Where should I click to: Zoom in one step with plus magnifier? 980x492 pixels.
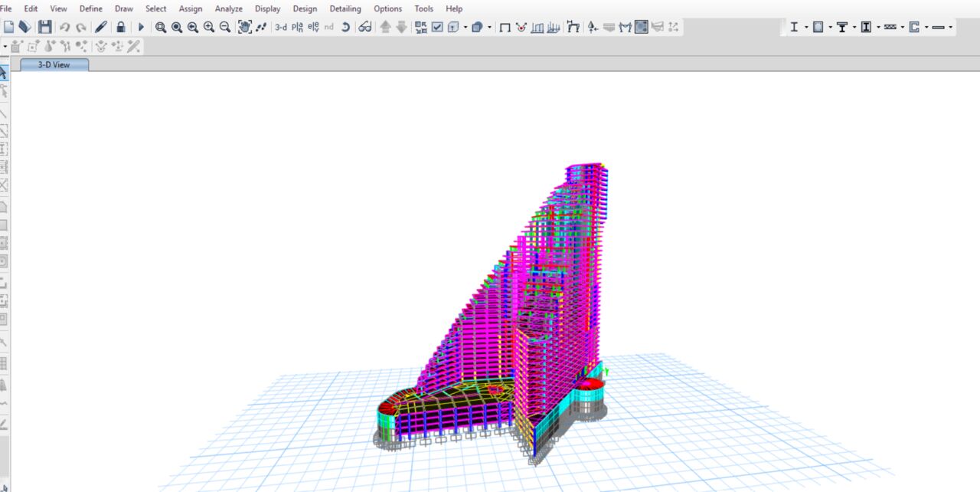coord(209,27)
